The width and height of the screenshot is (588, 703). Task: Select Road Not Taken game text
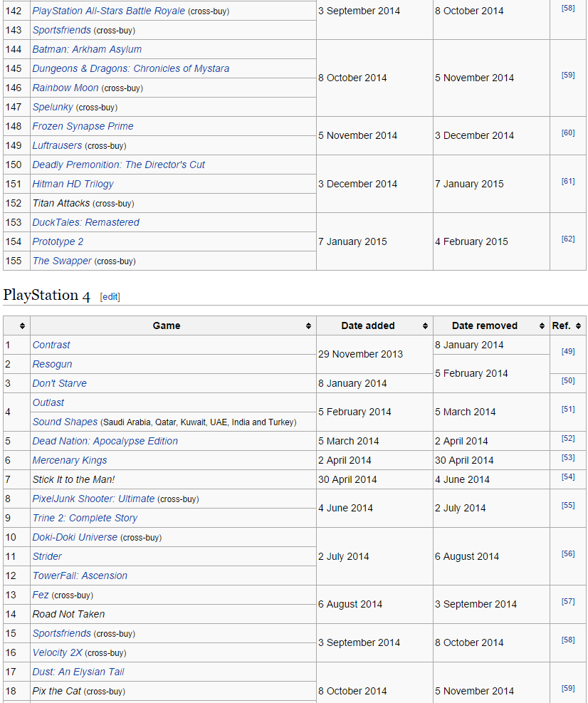click(68, 614)
